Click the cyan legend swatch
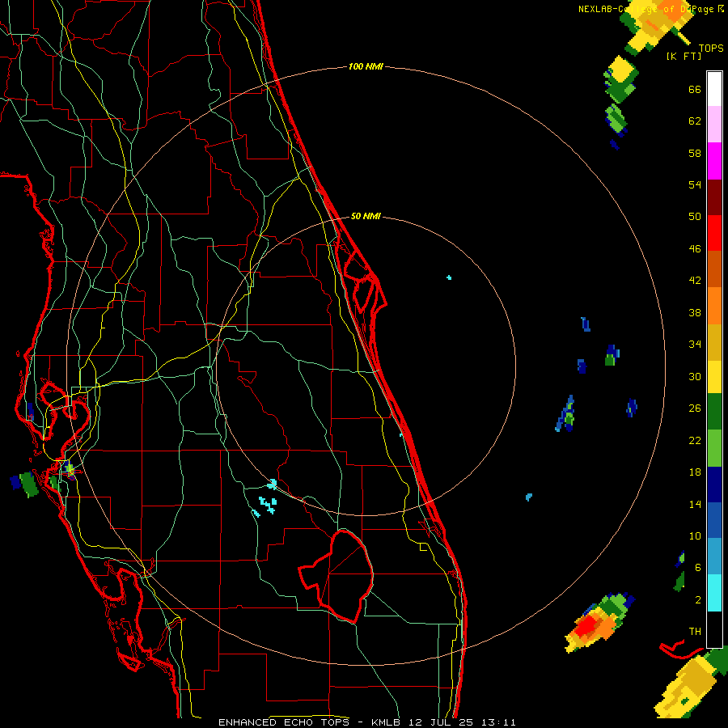 coord(714,593)
